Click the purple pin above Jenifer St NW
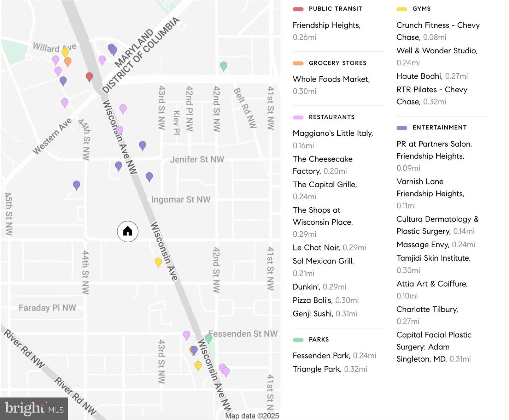509x420 pixels. click(142, 146)
